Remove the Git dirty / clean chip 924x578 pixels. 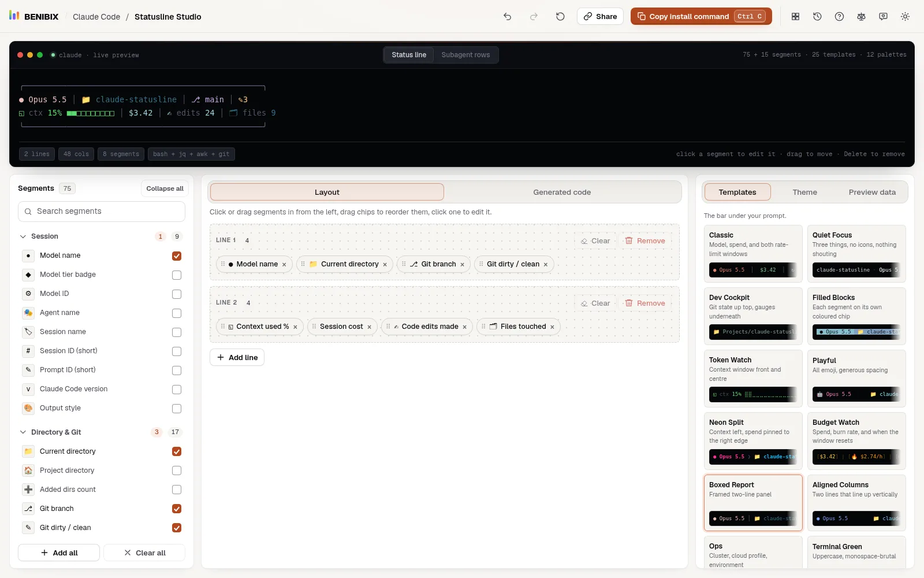545,265
